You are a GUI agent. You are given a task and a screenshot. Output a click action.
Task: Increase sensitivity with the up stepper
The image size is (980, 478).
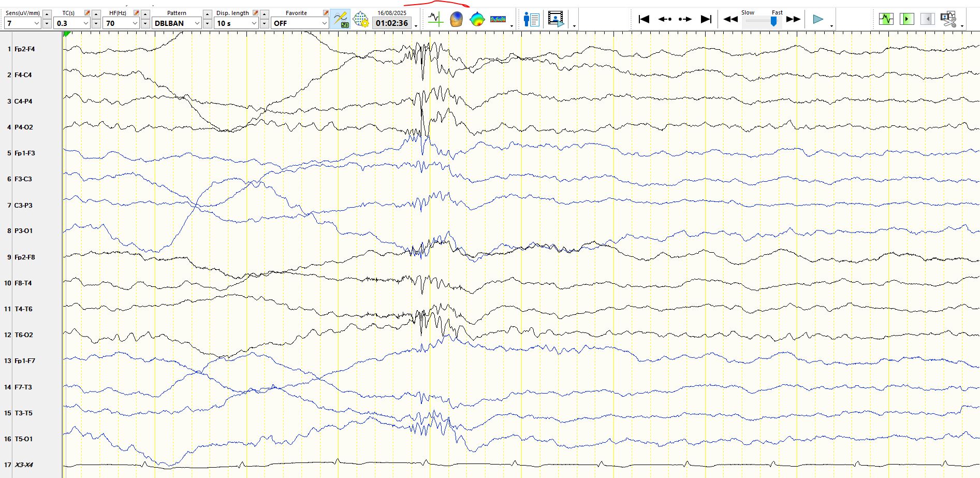tap(47, 14)
